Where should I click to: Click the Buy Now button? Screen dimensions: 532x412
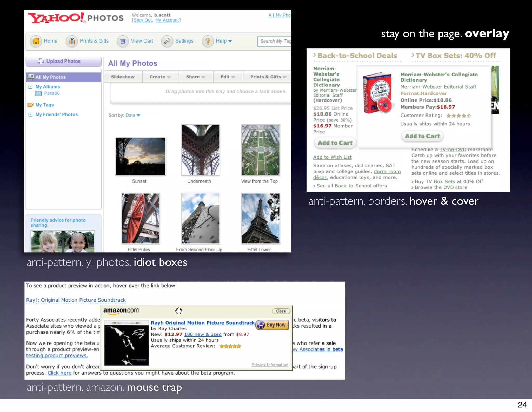pos(272,325)
